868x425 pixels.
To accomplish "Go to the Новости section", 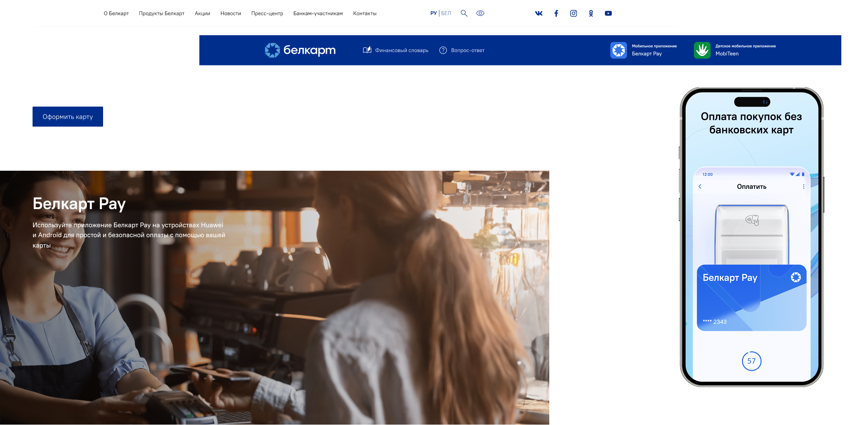I will (231, 14).
